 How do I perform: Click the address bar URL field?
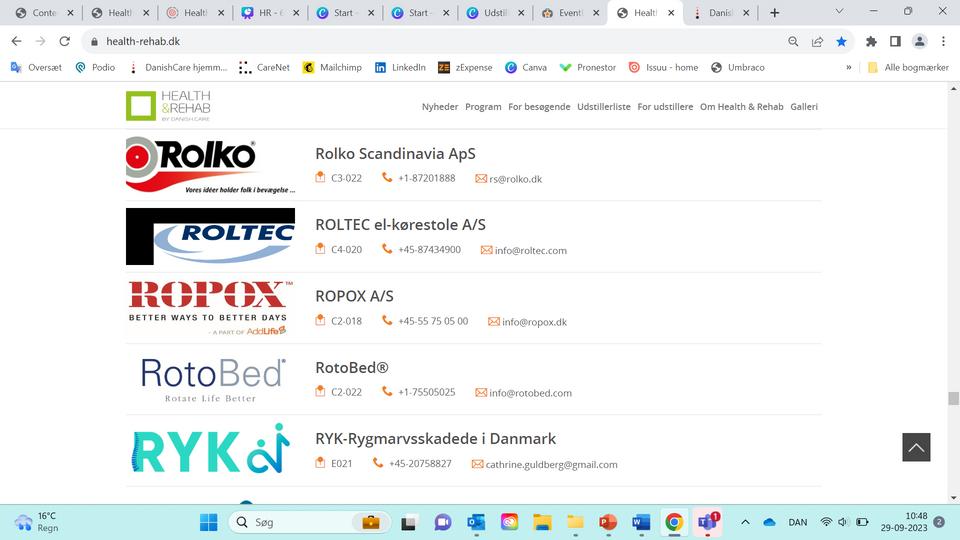click(x=435, y=41)
